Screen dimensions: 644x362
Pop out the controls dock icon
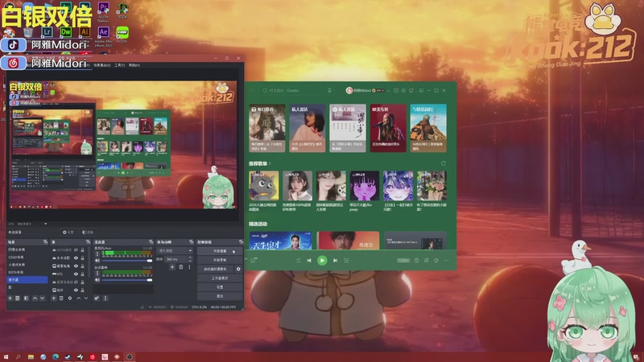pyautogui.click(x=241, y=242)
